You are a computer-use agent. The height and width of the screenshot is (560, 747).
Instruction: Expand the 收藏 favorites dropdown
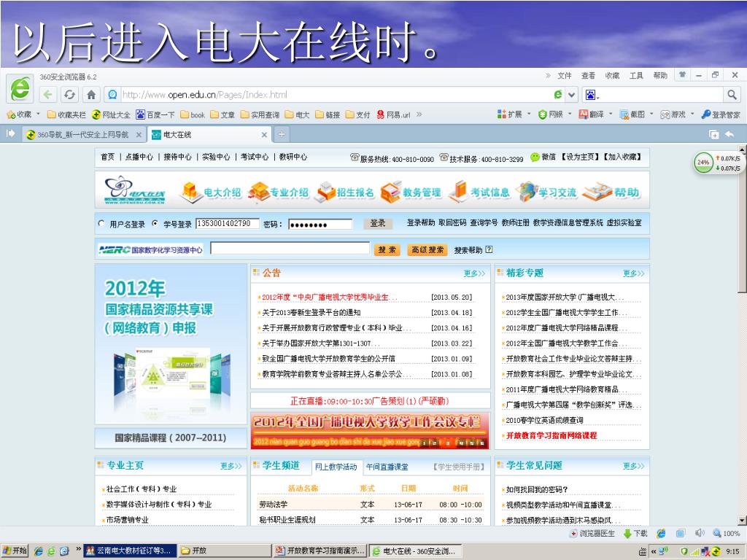pos(38,114)
